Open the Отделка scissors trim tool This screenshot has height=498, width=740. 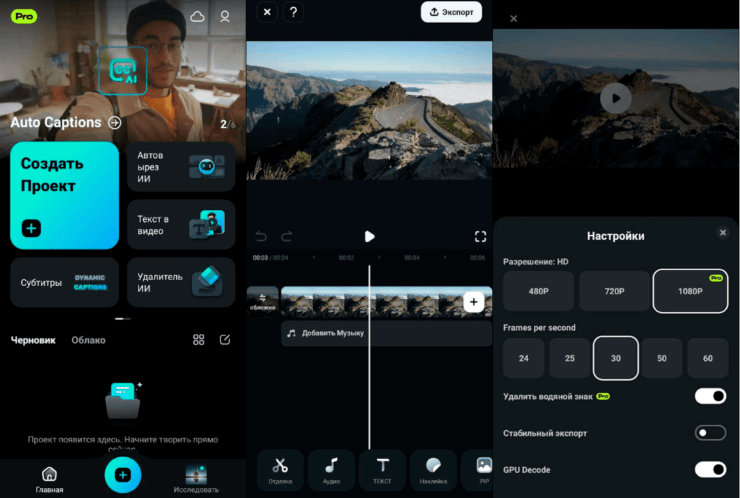click(280, 469)
